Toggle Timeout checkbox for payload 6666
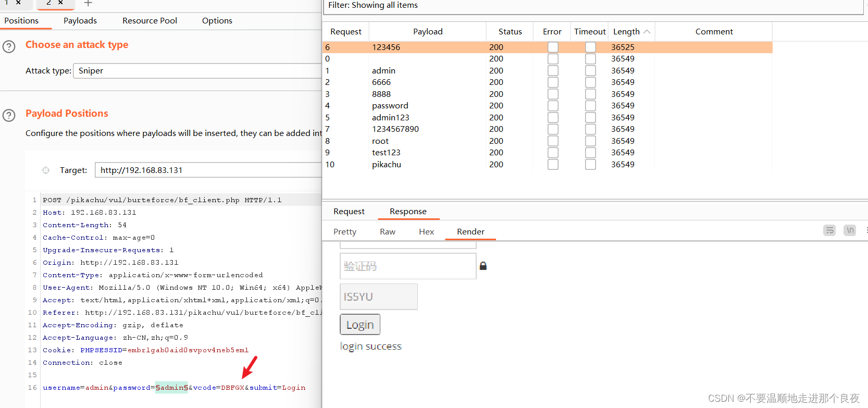The image size is (868, 408). pyautogui.click(x=590, y=82)
